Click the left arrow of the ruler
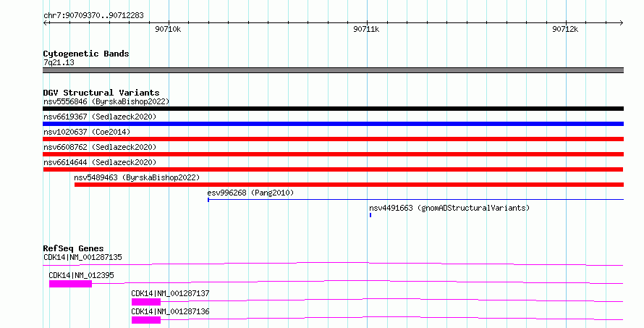This screenshot has width=644, height=328. 45,23
